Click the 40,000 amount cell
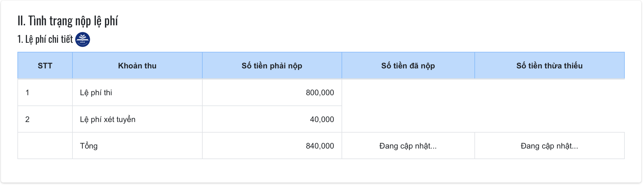The width and height of the screenshot is (644, 185). pyautogui.click(x=322, y=119)
